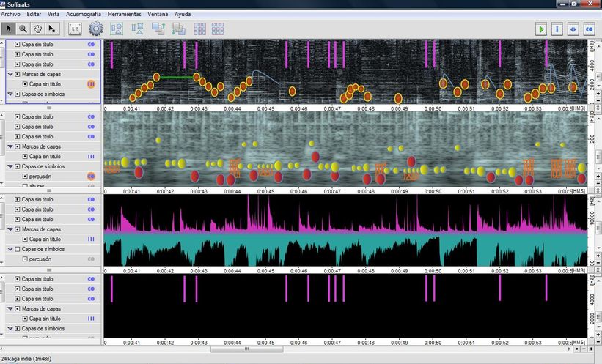Viewport: 602px width, 364px height.
Task: Open the gear settings icon
Action: coord(96,29)
